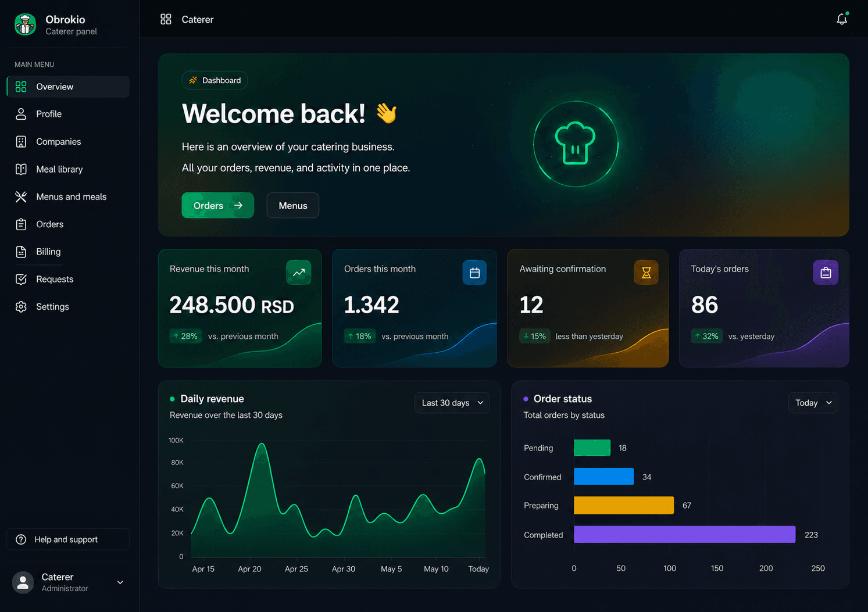Click the blue Confirmed bar

tap(603, 477)
